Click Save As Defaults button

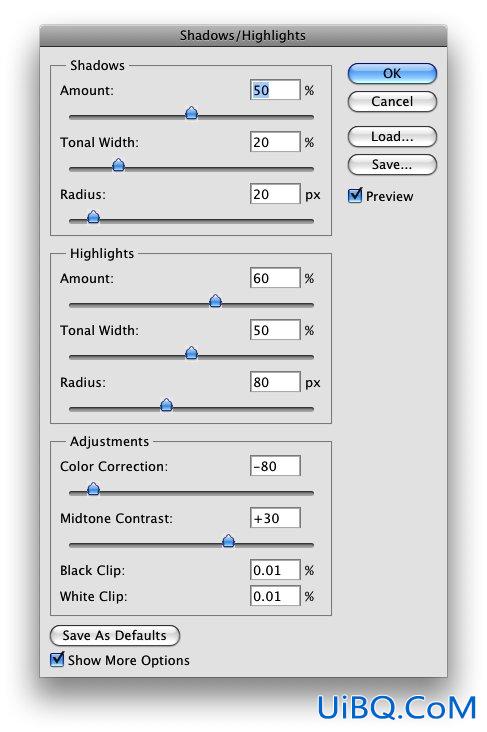coord(114,635)
